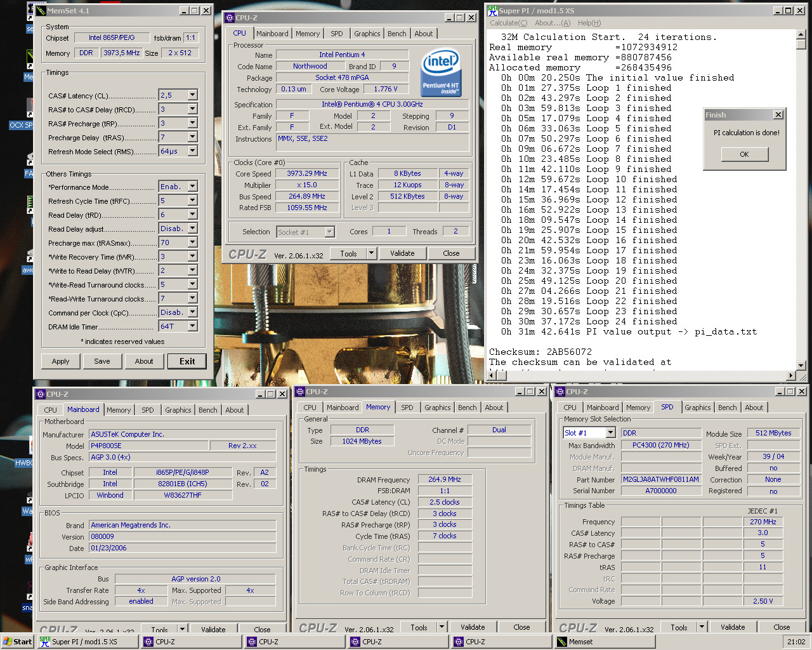Click Apply in MemSet
Viewport: 812px width, 650px height.
(x=61, y=361)
